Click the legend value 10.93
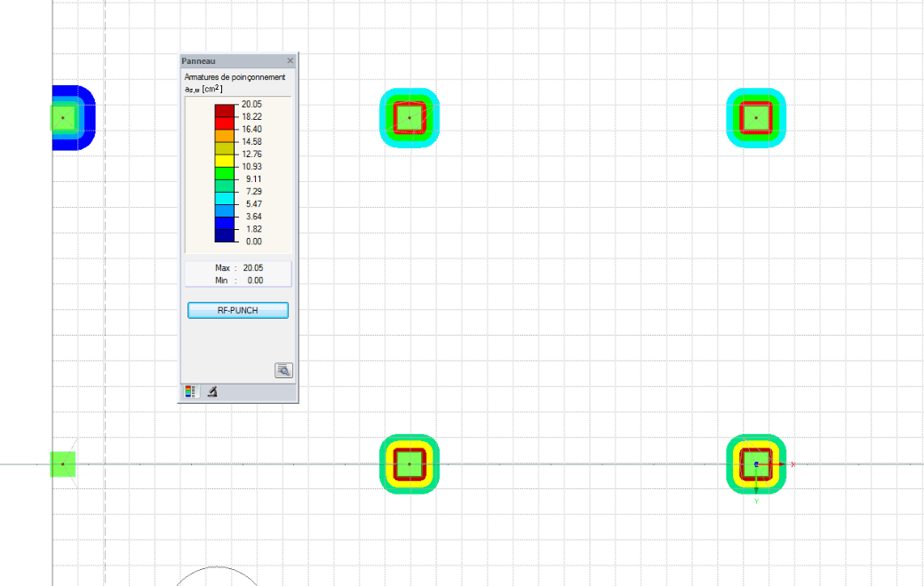Image resolution: width=924 pixels, height=586 pixels. coord(251,167)
